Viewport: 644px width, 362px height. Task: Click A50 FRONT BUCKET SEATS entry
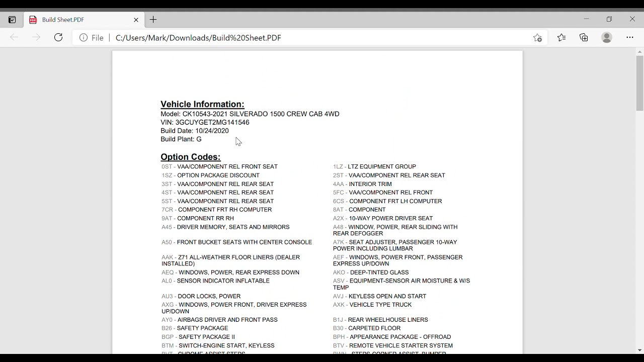click(236, 242)
